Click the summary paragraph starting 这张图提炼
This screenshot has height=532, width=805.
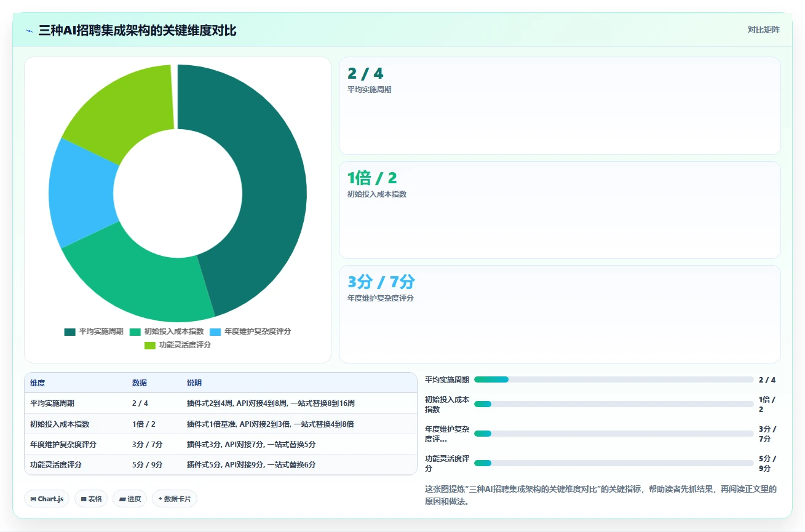tap(601, 495)
